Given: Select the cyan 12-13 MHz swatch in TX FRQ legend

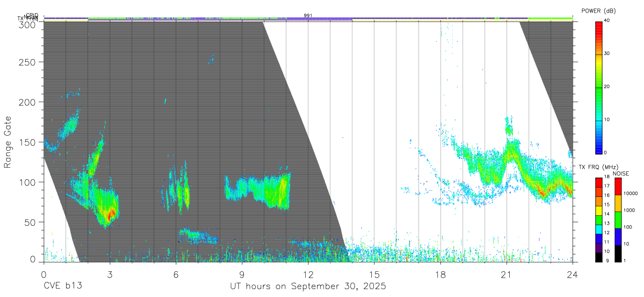Looking at the screenshot, I should point(599,229).
